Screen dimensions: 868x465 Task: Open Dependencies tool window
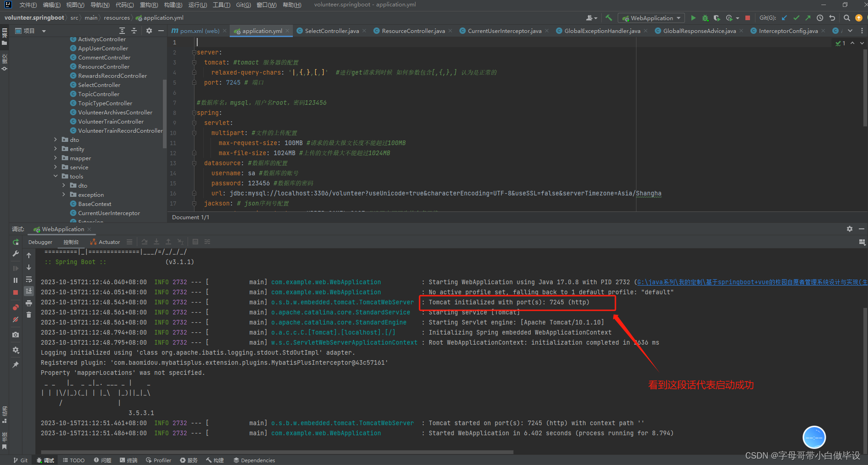tap(254, 460)
